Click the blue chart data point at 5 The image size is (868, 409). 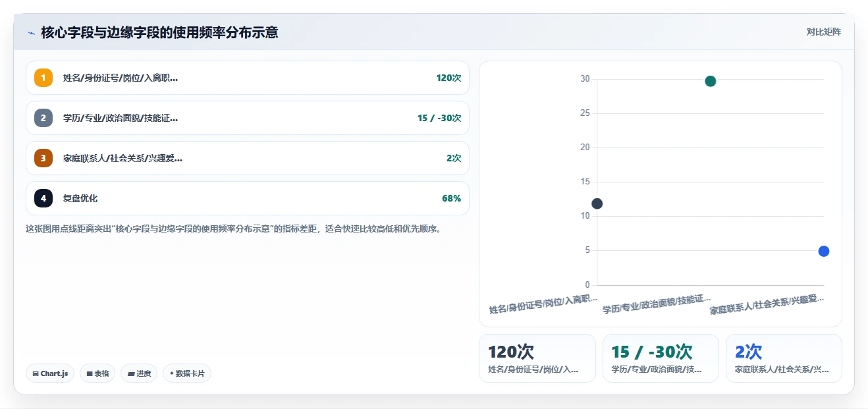823,251
